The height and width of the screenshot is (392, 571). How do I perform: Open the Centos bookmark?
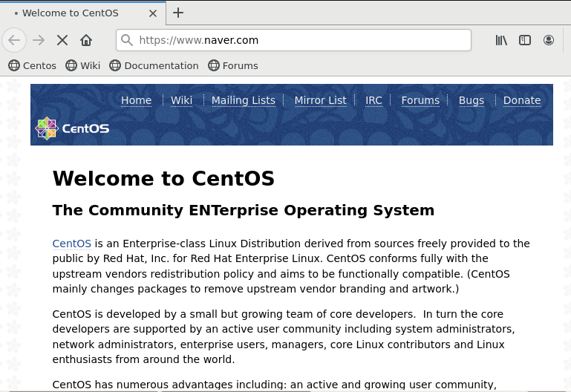click(32, 65)
